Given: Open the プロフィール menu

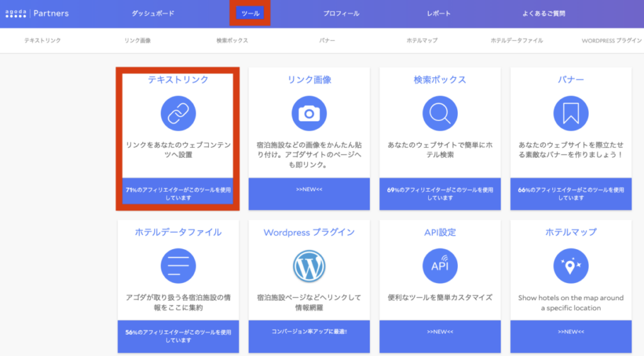Looking at the screenshot, I should [x=341, y=14].
